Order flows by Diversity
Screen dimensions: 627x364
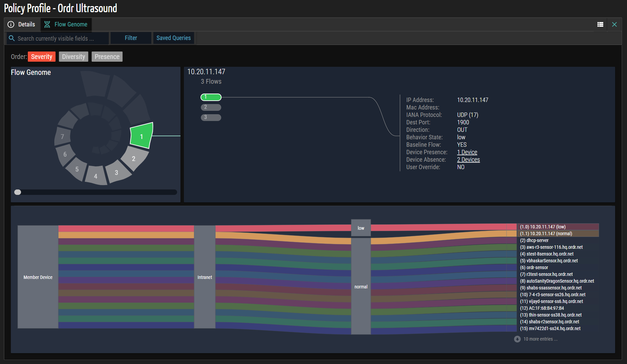pyautogui.click(x=73, y=57)
